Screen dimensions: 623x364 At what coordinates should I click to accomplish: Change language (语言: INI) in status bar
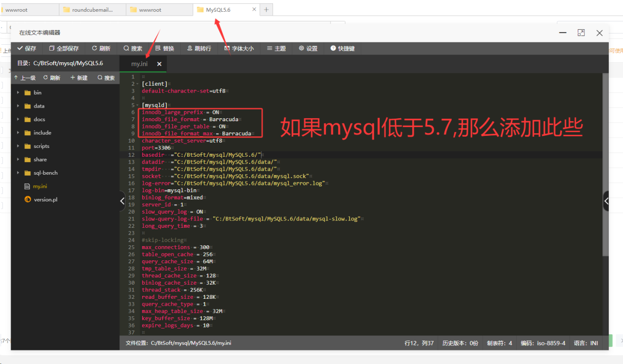point(586,343)
